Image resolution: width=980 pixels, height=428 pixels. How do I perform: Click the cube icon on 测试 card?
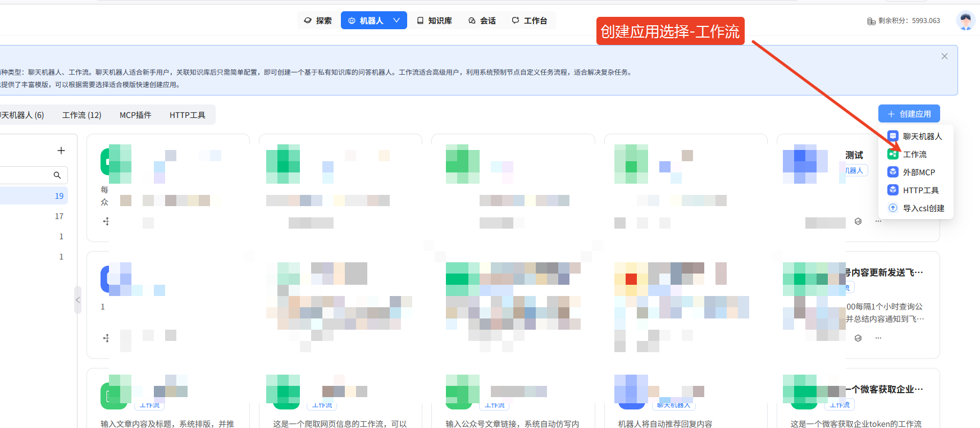[x=858, y=221]
